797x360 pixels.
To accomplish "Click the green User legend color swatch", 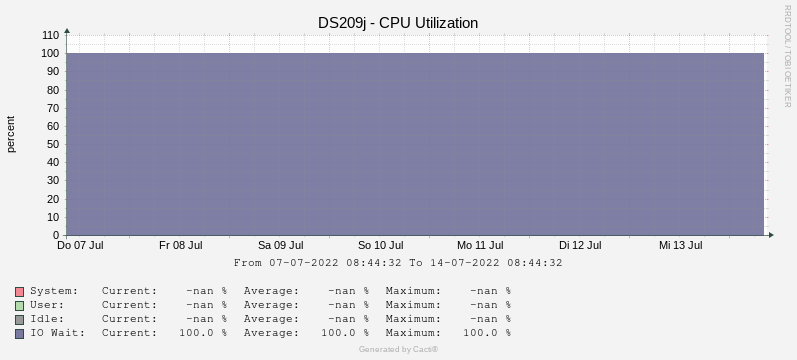I will (19, 306).
